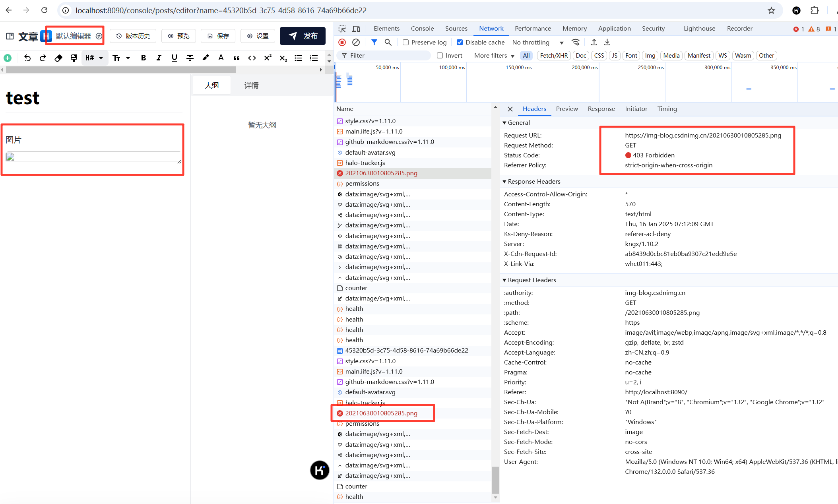Switch to the Timing request tab

[x=667, y=109]
